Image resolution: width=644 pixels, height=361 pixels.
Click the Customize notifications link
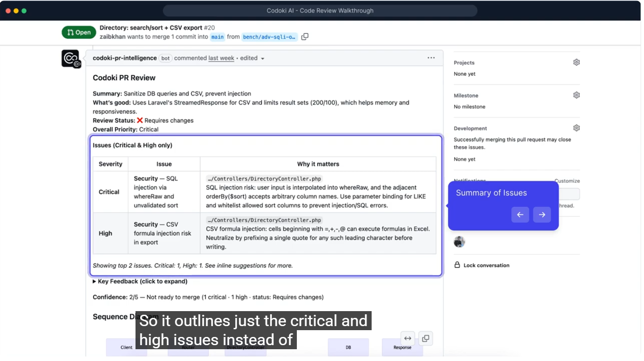pyautogui.click(x=567, y=181)
